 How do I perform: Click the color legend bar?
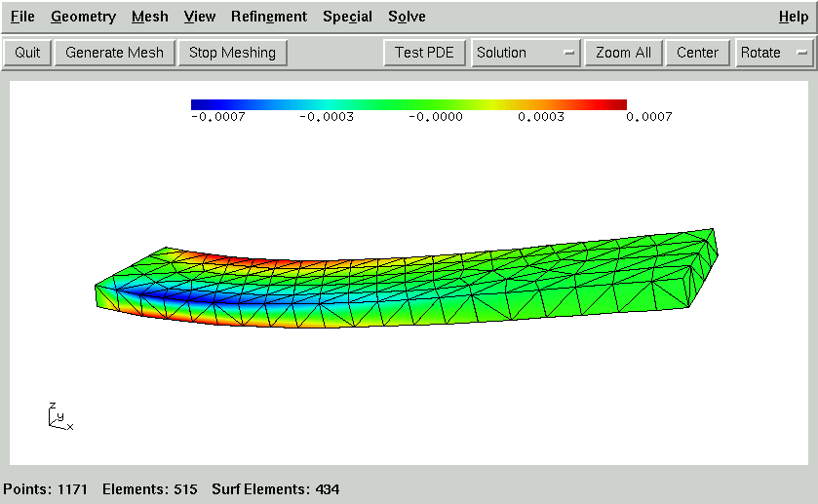(409, 104)
